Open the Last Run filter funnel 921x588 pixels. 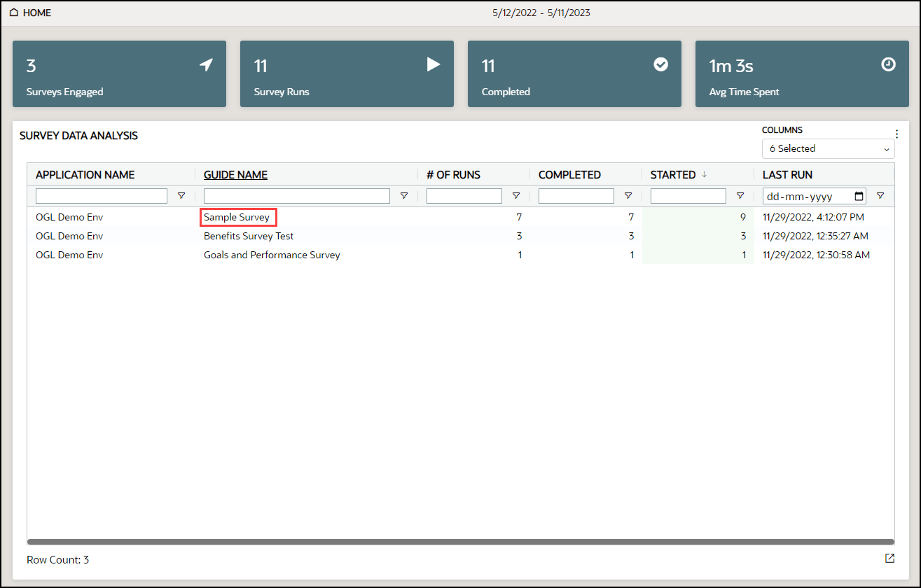[x=880, y=196]
